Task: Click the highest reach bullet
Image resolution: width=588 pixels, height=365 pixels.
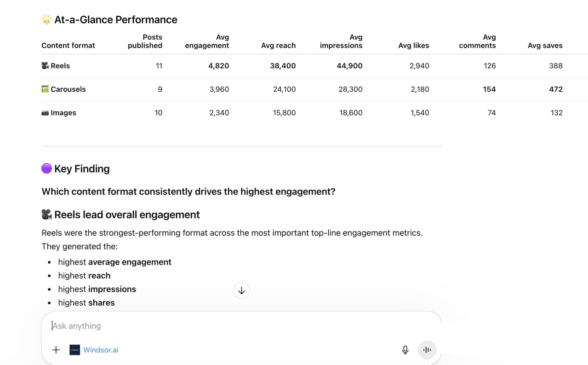Action: (x=84, y=276)
